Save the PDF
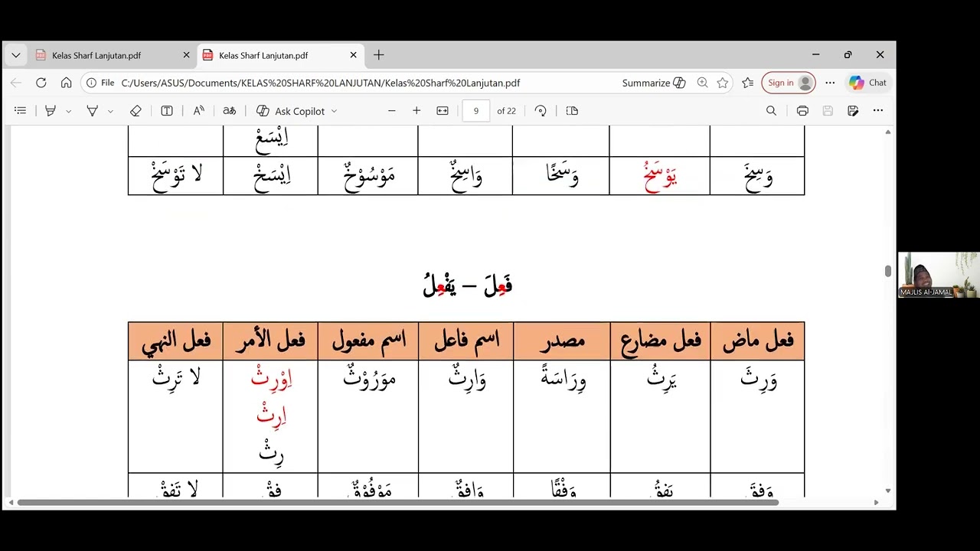 click(828, 111)
